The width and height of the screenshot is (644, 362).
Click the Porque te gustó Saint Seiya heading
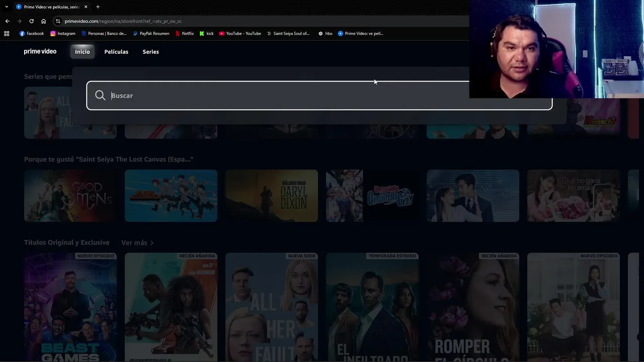click(x=109, y=159)
